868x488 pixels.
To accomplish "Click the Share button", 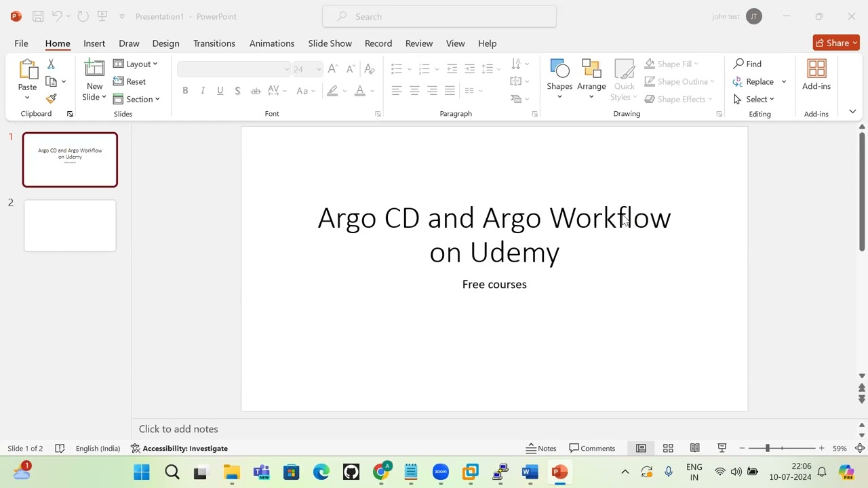I will click(x=836, y=43).
